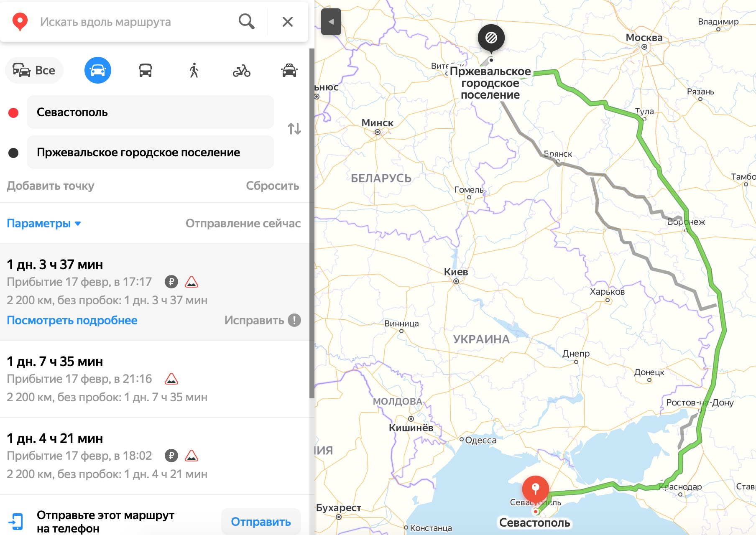Collapse the side panel with arrow button

[331, 22]
